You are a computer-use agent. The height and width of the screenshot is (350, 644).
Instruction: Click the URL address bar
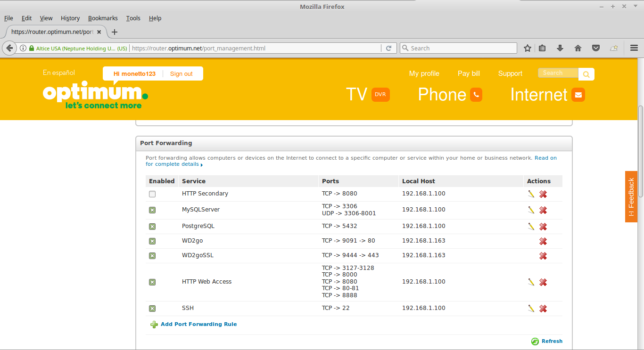point(255,48)
